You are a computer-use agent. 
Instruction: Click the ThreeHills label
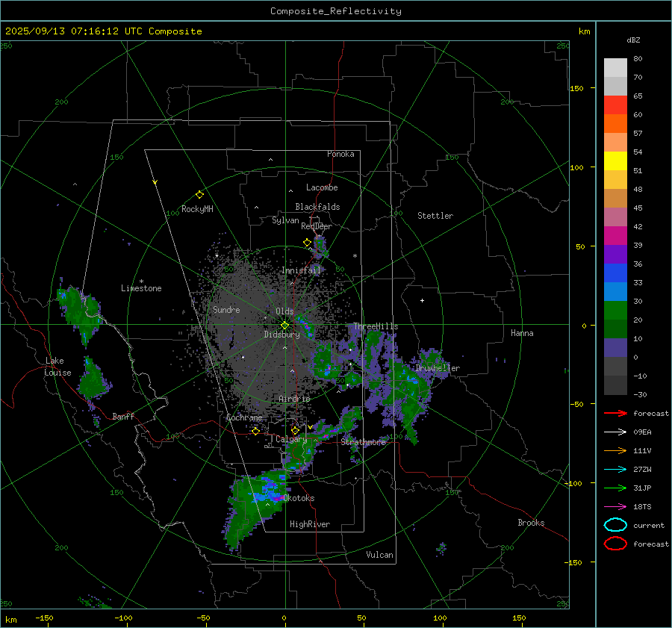pos(376,326)
